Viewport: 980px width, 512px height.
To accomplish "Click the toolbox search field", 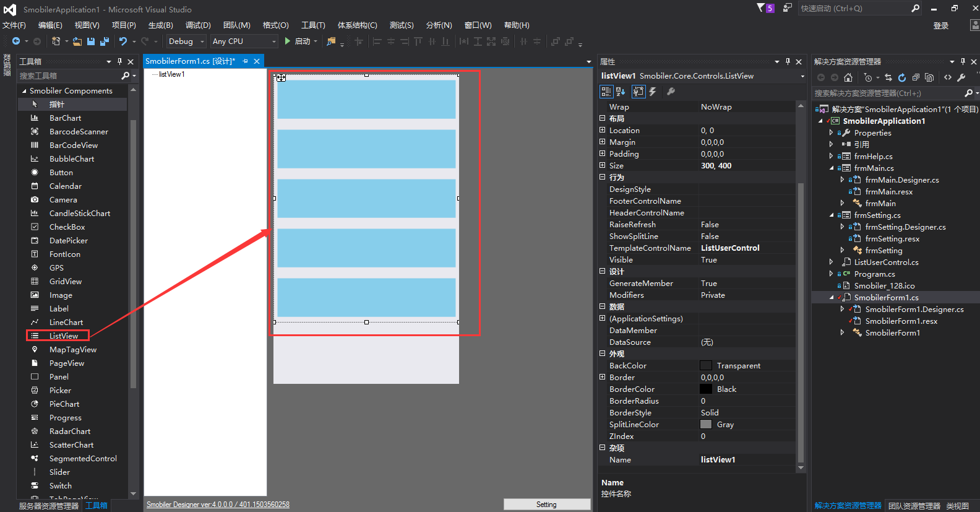I will point(69,76).
